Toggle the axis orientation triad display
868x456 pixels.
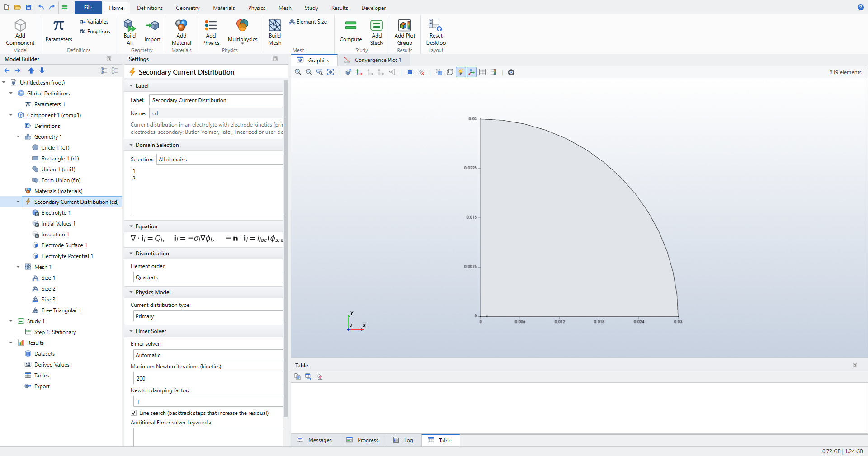(472, 72)
